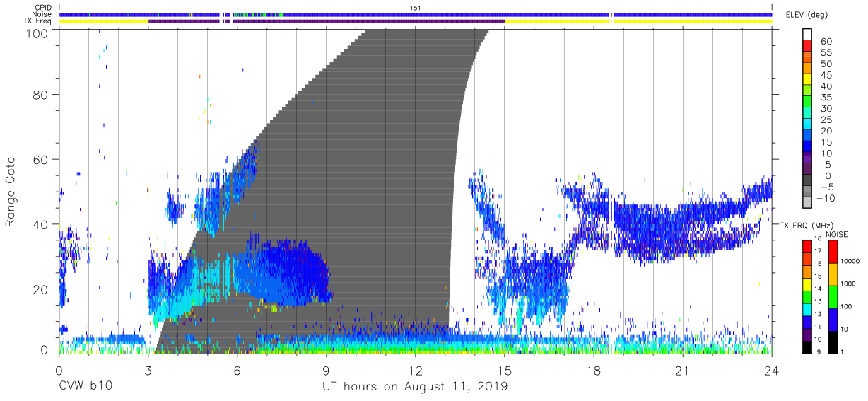Click the CPID value 151
This screenshot has height=401, width=868.
coord(416,7)
